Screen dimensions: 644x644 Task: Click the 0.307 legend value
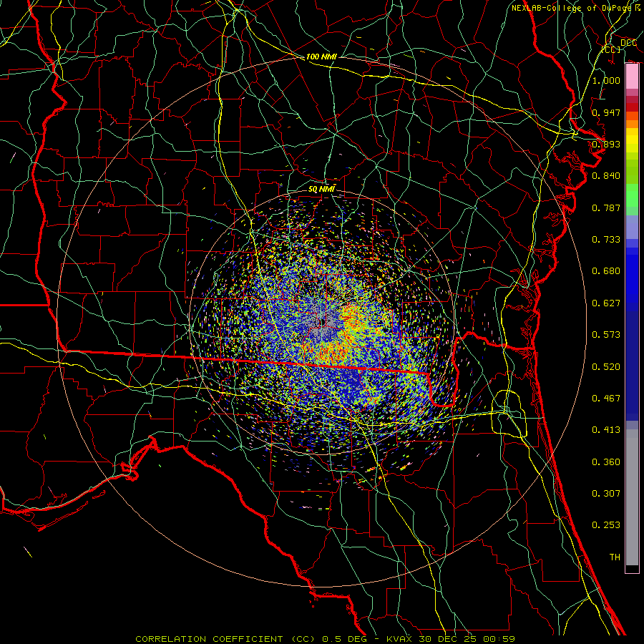[606, 494]
